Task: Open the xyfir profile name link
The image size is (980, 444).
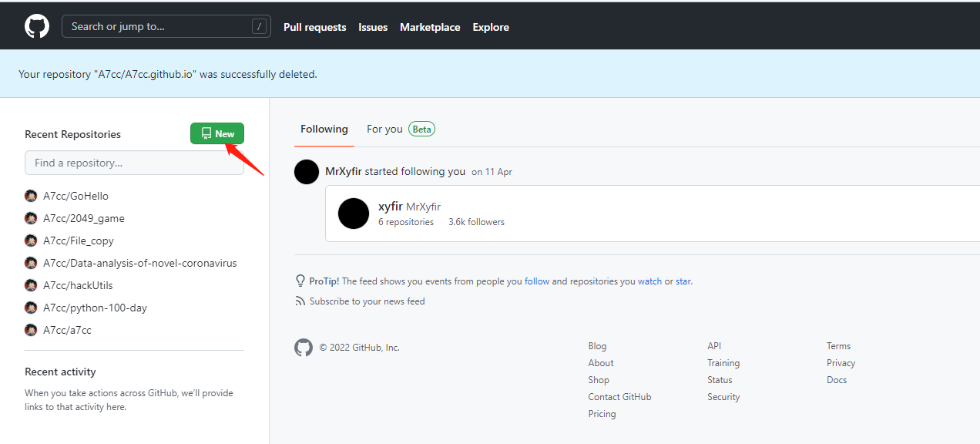Action: tap(391, 206)
